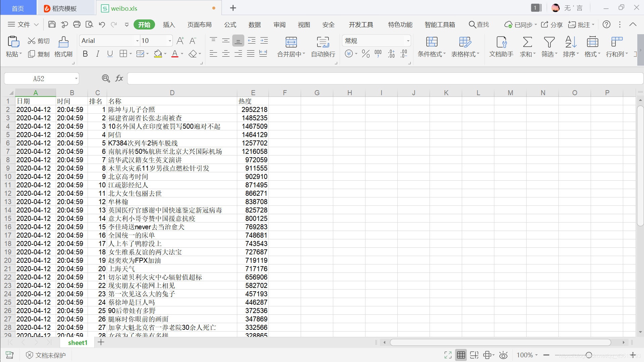Open the Data ribbon tab

click(x=255, y=24)
